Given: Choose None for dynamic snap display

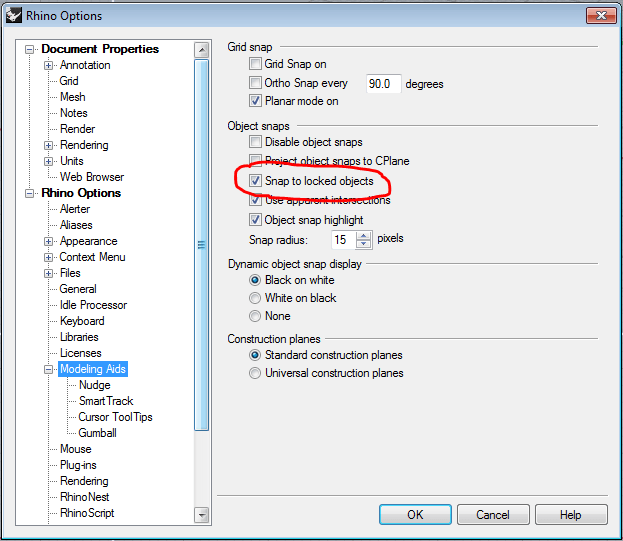Looking at the screenshot, I should point(255,316).
